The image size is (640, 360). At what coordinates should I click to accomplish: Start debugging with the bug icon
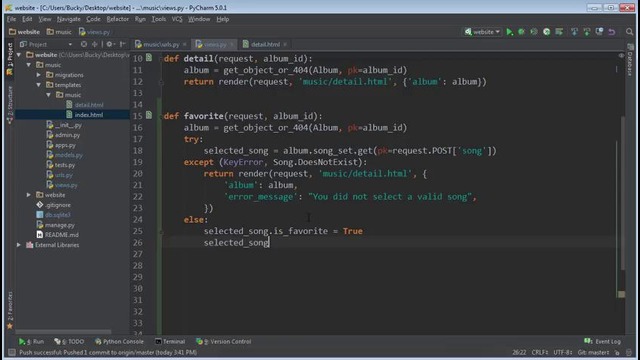(x=522, y=32)
